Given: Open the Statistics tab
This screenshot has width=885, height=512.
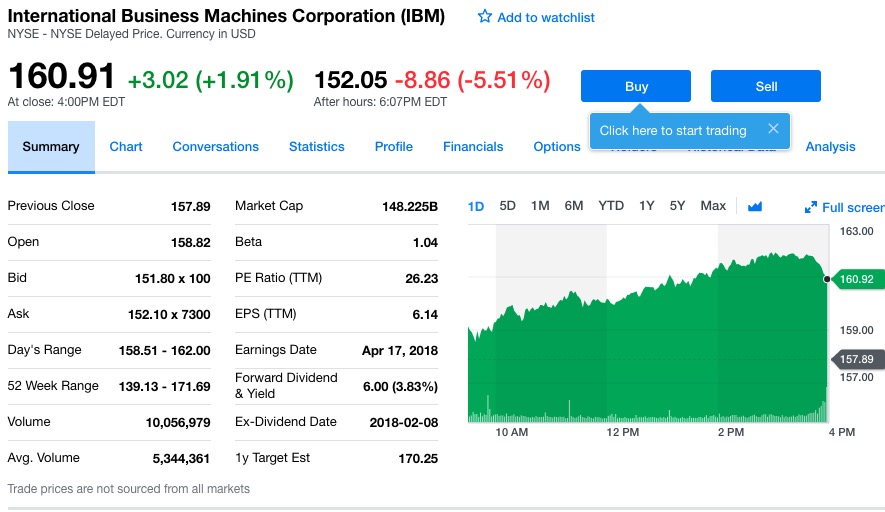Looking at the screenshot, I should [317, 147].
